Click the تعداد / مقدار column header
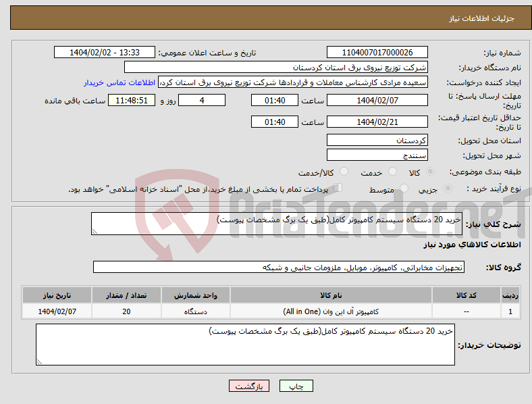Viewport: 532px width, 404px height. pos(126,295)
